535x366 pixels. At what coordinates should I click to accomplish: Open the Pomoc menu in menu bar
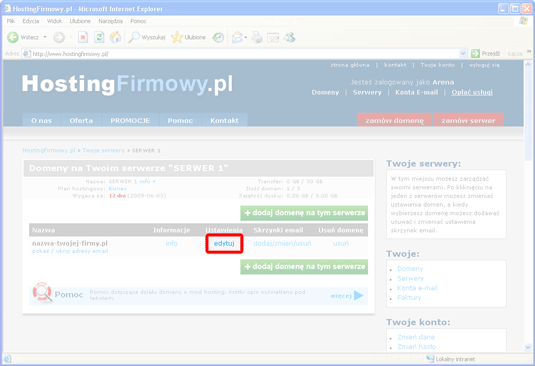click(138, 21)
